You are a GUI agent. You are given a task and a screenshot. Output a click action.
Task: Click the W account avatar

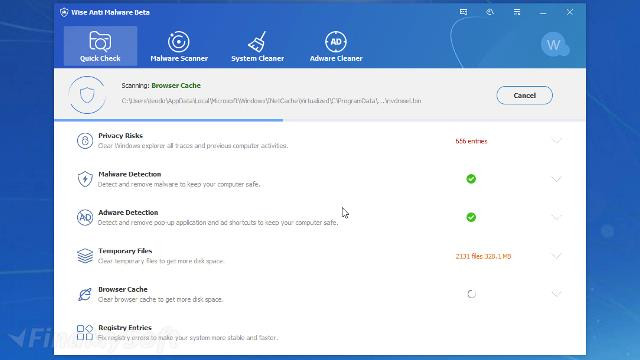click(554, 44)
